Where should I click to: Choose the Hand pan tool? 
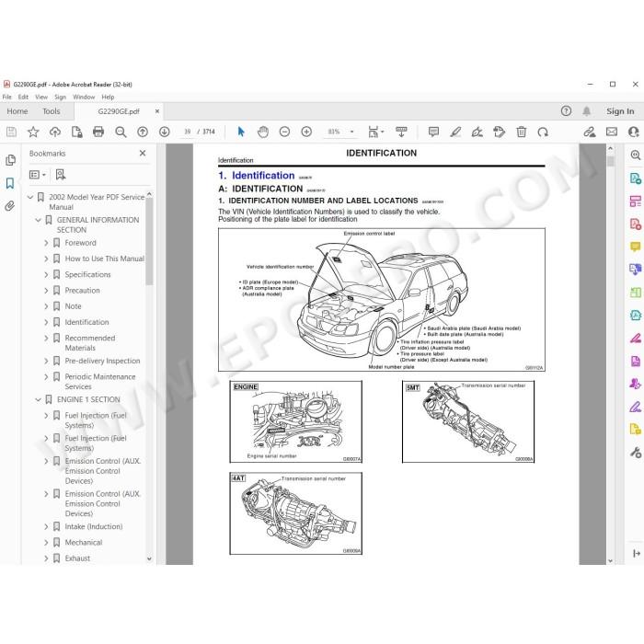(263, 132)
